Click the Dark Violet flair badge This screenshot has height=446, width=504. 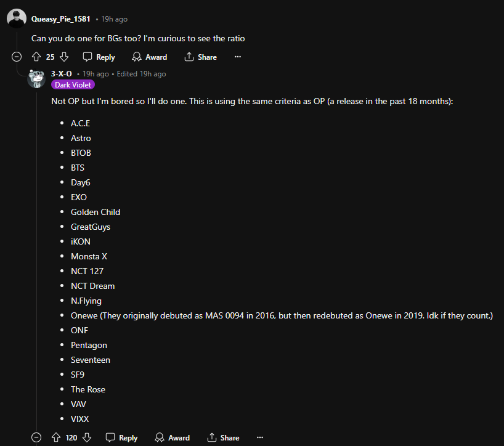[73, 84]
